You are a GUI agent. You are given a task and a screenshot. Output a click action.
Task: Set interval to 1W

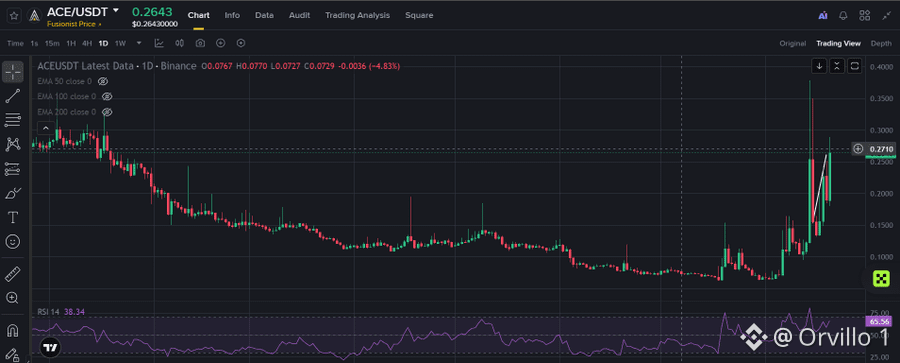click(x=120, y=44)
